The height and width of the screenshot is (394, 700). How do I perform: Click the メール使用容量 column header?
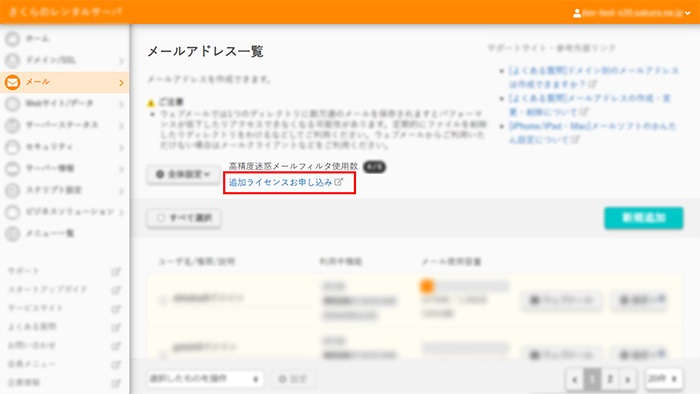(451, 261)
